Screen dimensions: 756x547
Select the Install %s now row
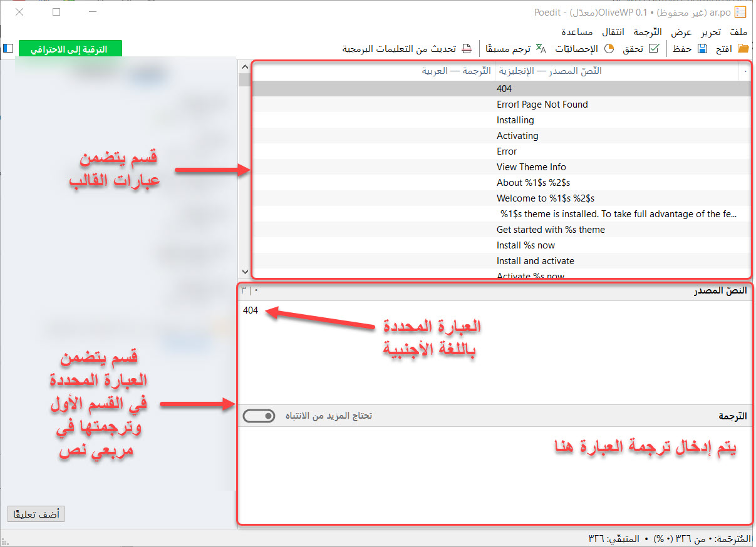(x=501, y=245)
